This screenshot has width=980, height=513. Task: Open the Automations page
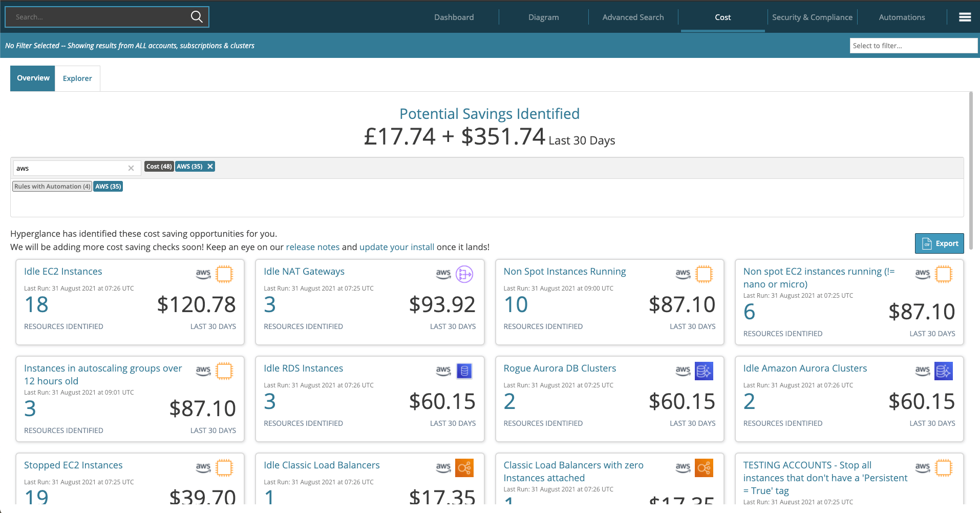(x=902, y=17)
